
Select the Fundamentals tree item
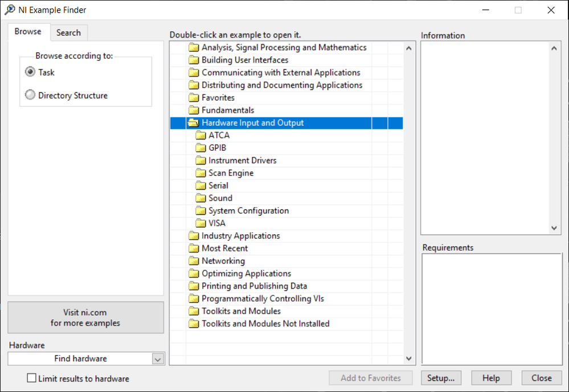228,110
